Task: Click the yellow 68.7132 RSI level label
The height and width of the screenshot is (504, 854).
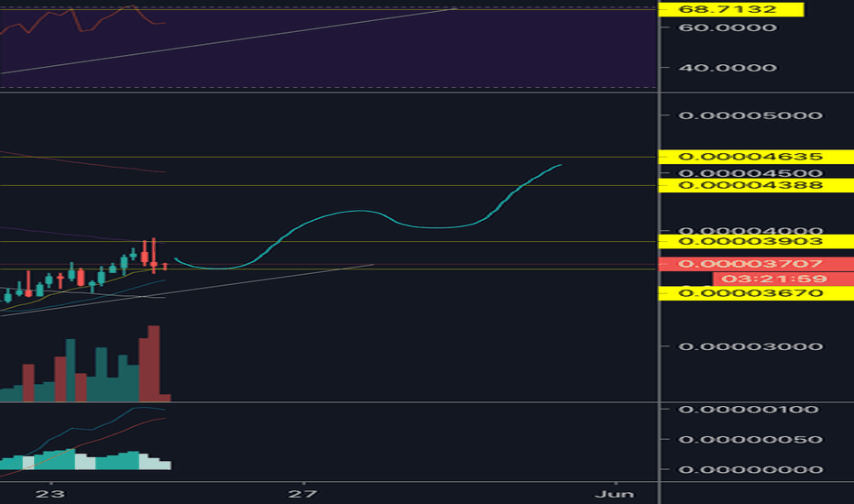Action: pos(731,9)
